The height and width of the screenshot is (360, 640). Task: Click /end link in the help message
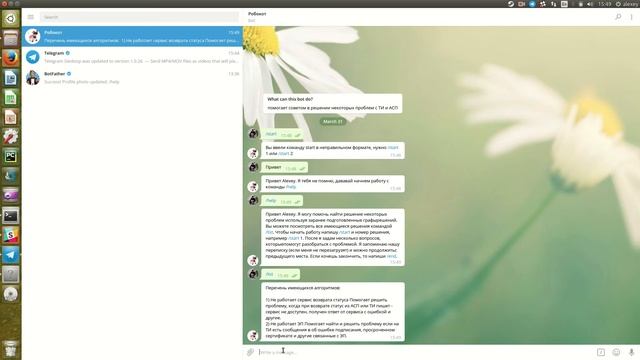tap(391, 256)
